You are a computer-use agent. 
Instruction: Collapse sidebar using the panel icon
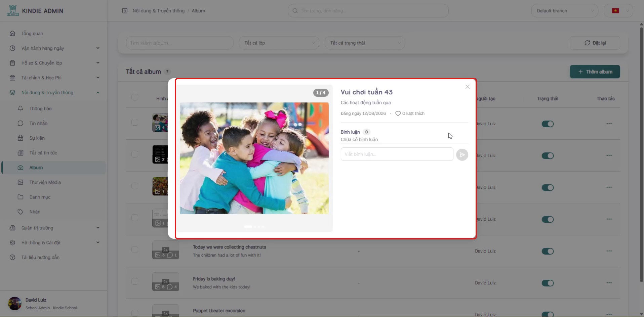125,11
